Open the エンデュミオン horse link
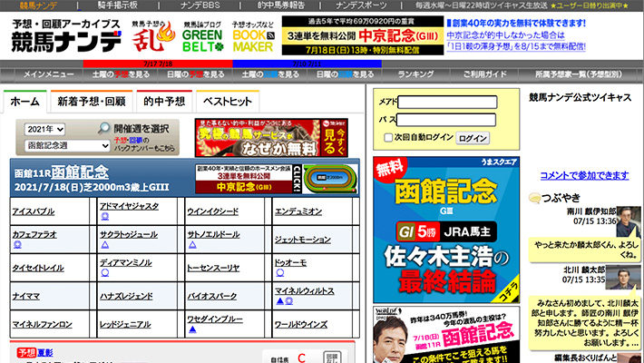Viewport: 644px width, 363px height. (298, 211)
